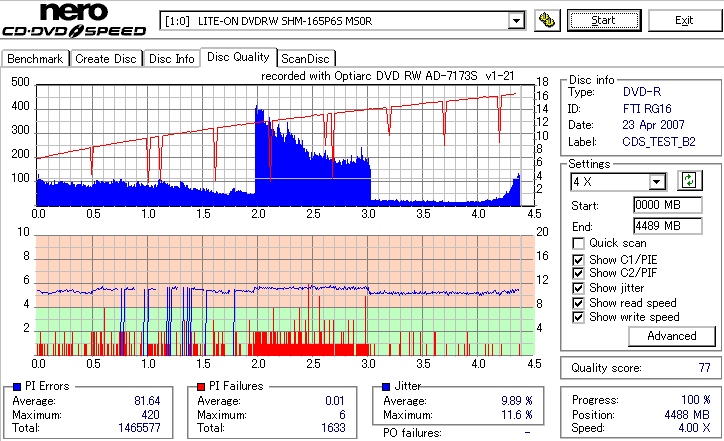Click the Progress value 100 %

pyautogui.click(x=695, y=400)
